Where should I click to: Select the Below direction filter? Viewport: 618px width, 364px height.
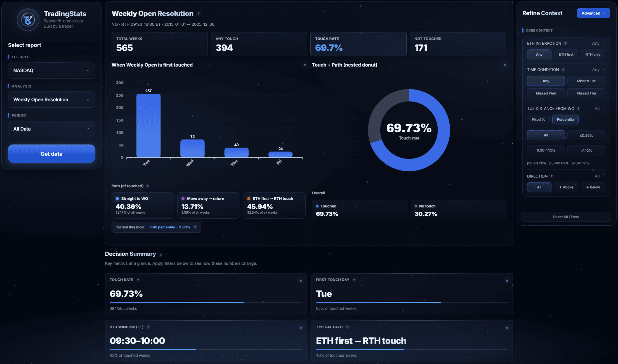coord(593,187)
